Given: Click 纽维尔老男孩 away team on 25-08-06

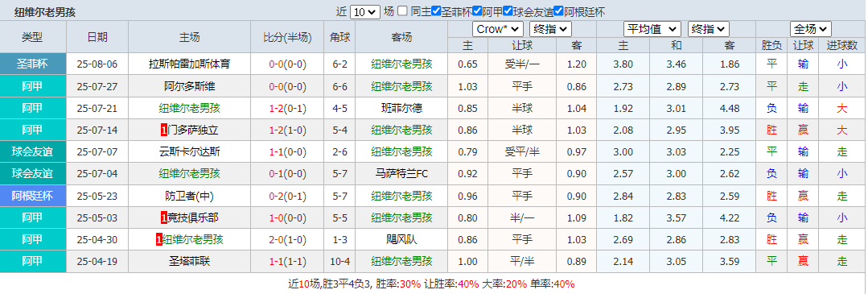Looking at the screenshot, I should (401, 64).
